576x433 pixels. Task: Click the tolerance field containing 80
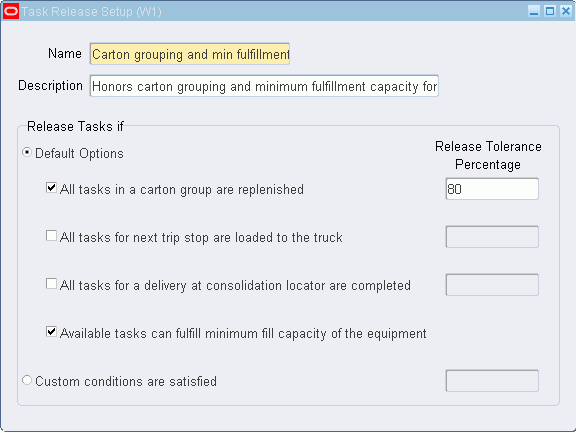(x=492, y=189)
